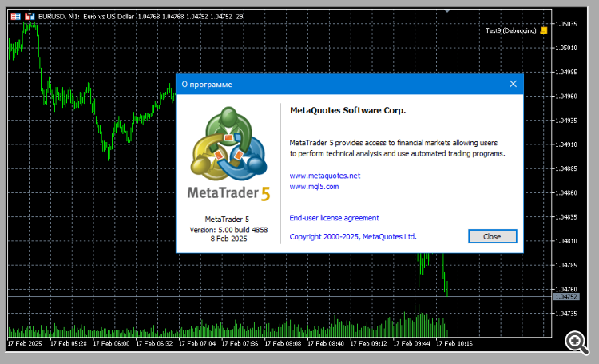Screen dimensions: 599x364
Task: Open the www.mql5.com link
Action: [x=314, y=187]
